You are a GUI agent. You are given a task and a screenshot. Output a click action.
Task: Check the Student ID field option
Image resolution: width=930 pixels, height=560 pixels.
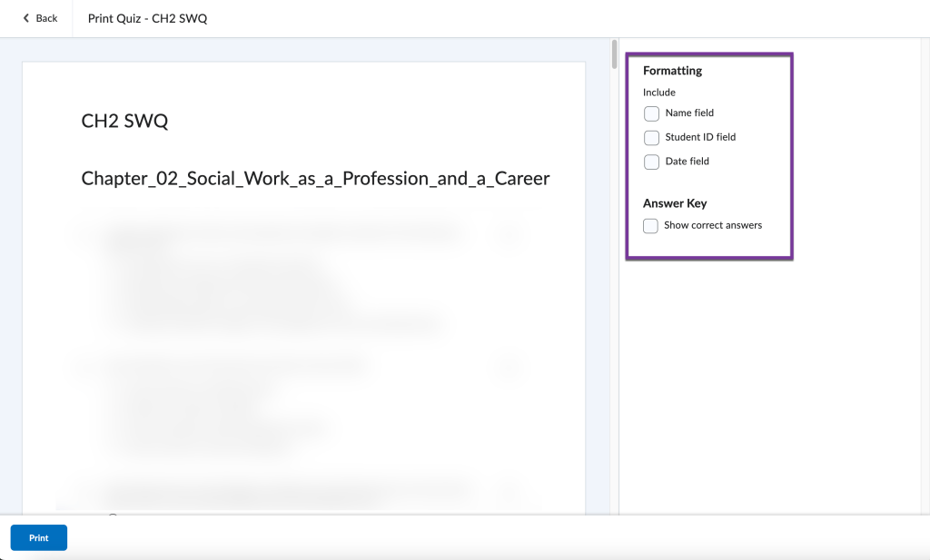point(651,137)
